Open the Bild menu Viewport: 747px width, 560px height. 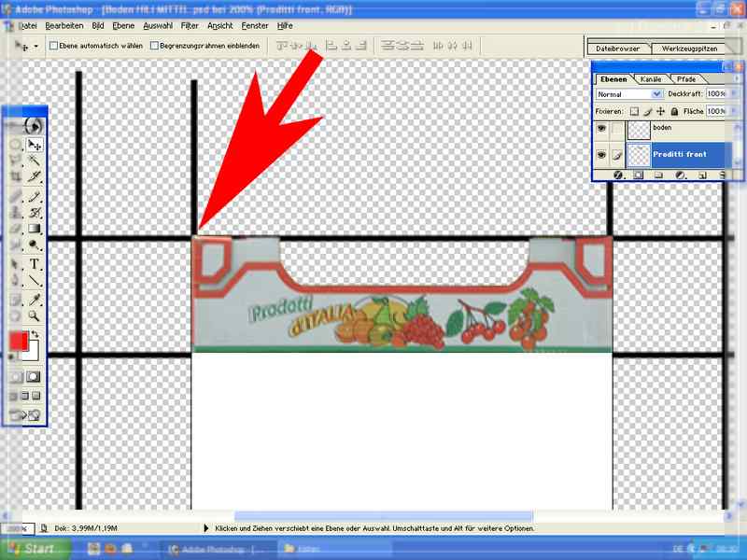(98, 26)
